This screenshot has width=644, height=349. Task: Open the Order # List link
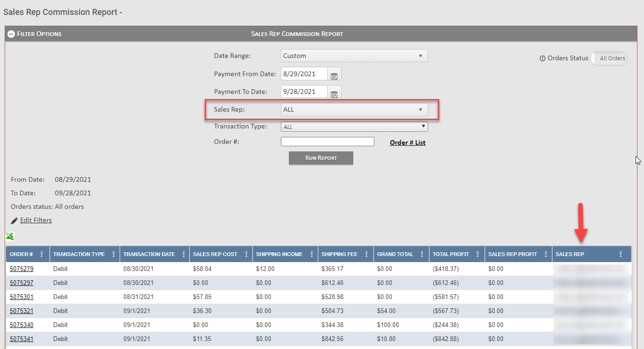click(x=407, y=142)
